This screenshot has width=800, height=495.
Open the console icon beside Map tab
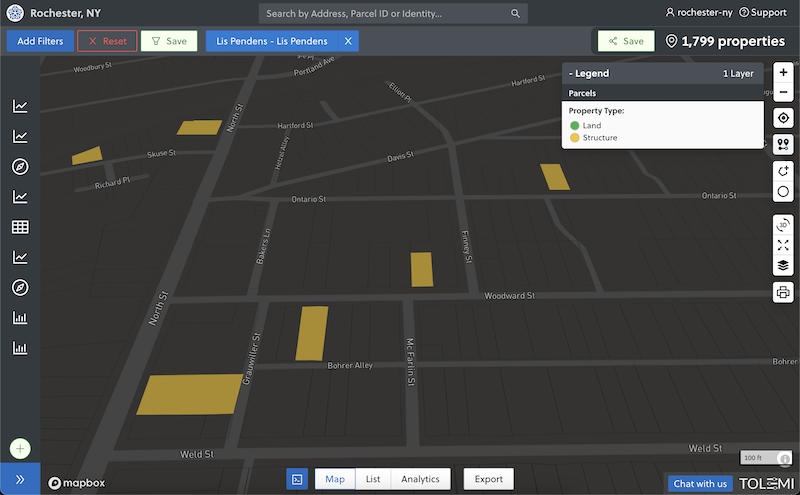tap(297, 479)
